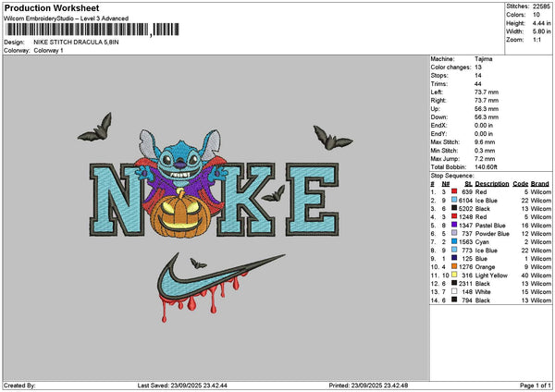Click the Light Yellow description text
The width and height of the screenshot is (555, 392).
point(491,276)
